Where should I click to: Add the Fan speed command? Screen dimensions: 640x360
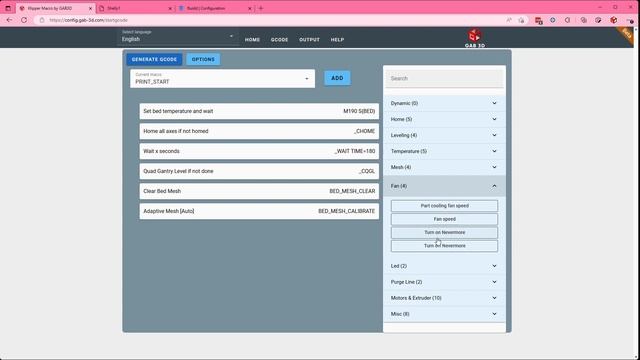coord(444,219)
